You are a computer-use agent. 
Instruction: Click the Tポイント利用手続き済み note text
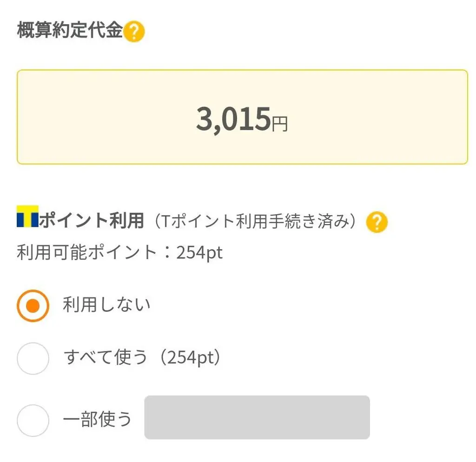pyautogui.click(x=255, y=221)
